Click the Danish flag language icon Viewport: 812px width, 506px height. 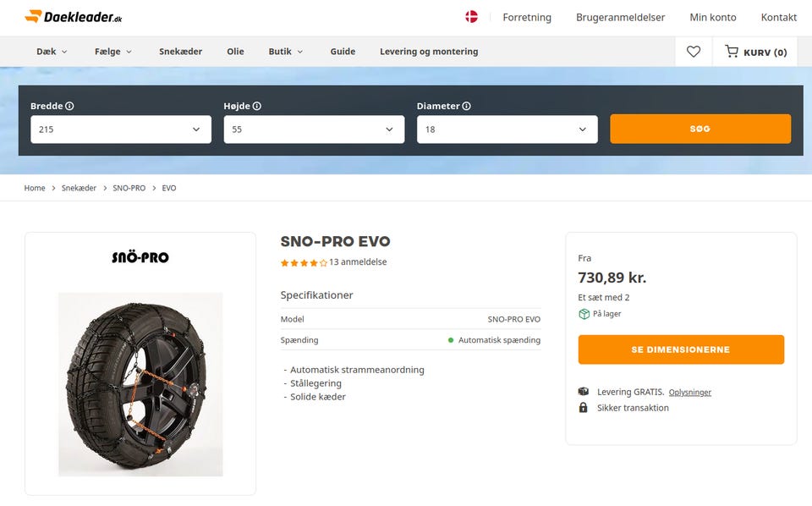[472, 17]
